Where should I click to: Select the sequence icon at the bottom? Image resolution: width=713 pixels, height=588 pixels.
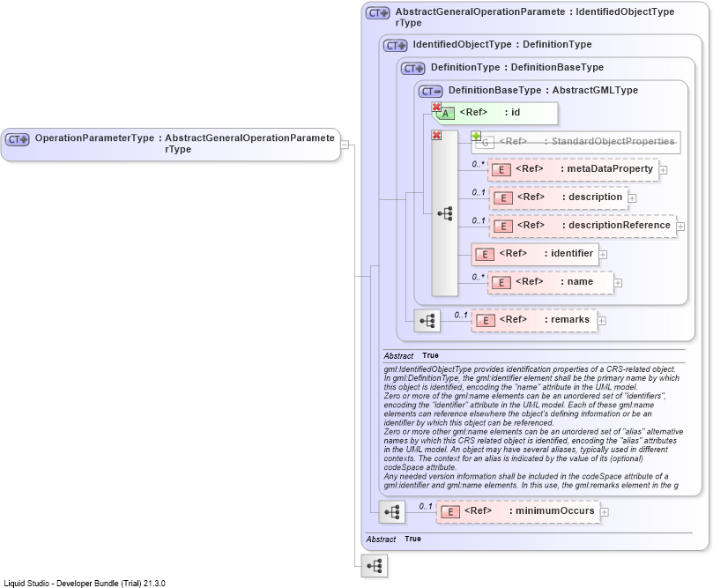[375, 566]
